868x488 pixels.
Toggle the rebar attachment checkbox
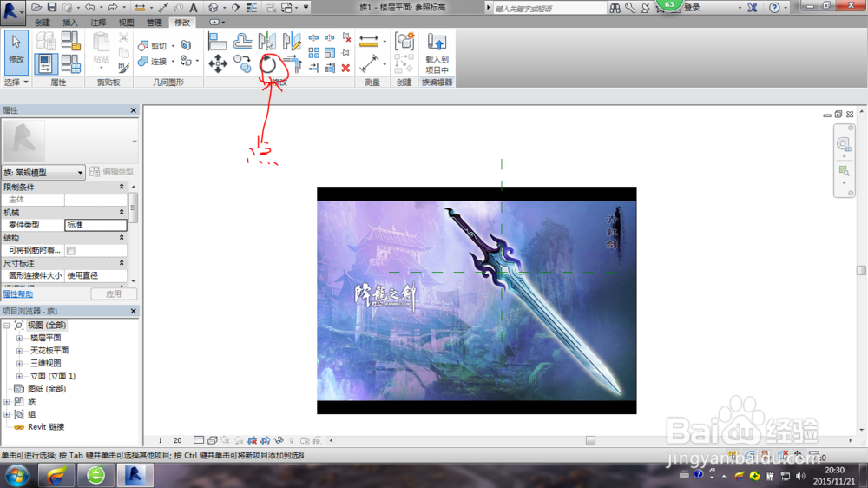71,251
